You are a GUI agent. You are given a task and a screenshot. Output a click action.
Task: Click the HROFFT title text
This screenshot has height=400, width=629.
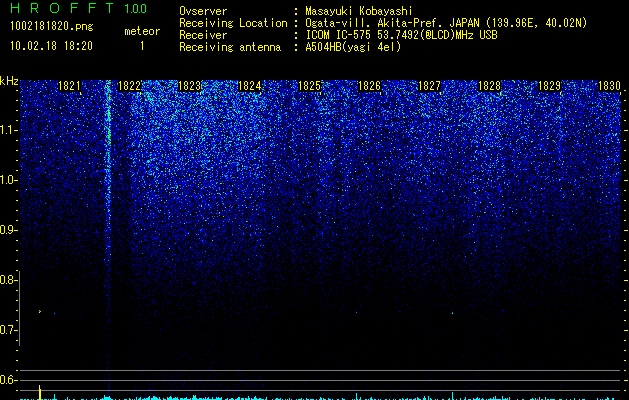click(62, 8)
